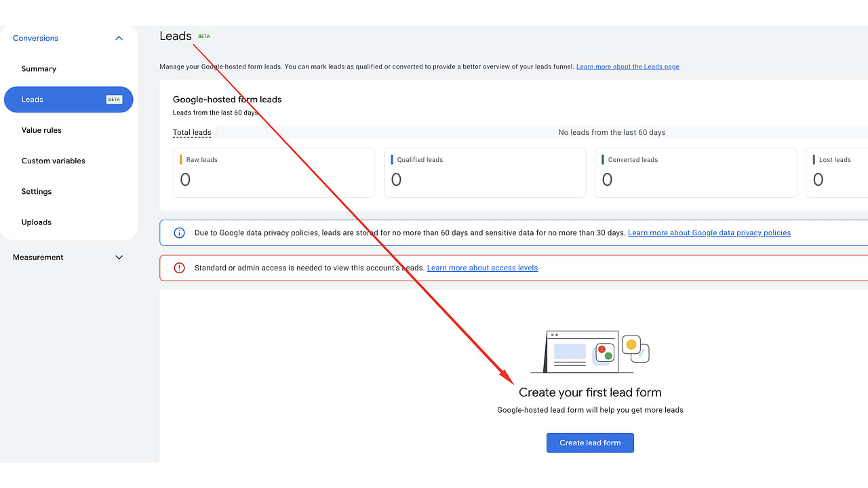Select the Qualified leads card
Image resolution: width=868 pixels, height=488 pixels.
click(x=485, y=173)
